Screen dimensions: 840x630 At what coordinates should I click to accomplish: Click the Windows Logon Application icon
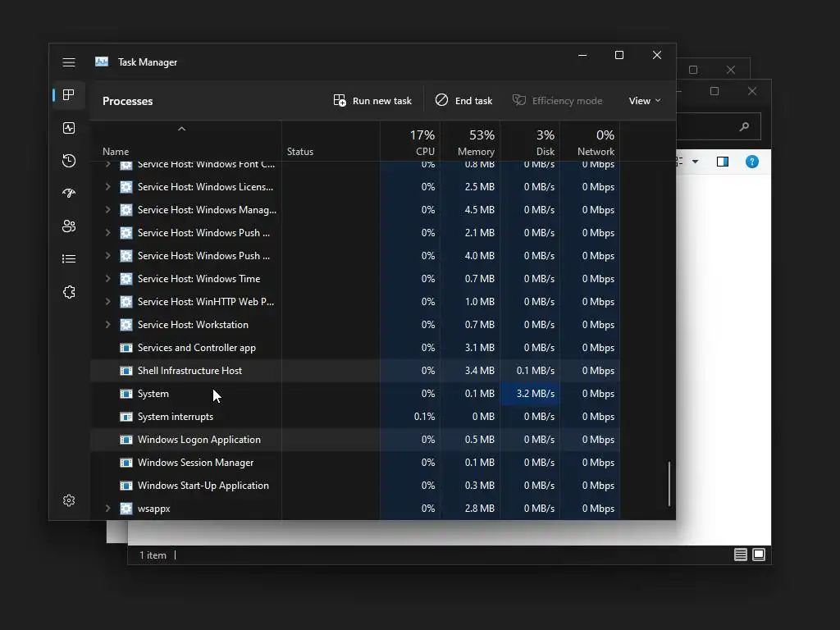(126, 440)
